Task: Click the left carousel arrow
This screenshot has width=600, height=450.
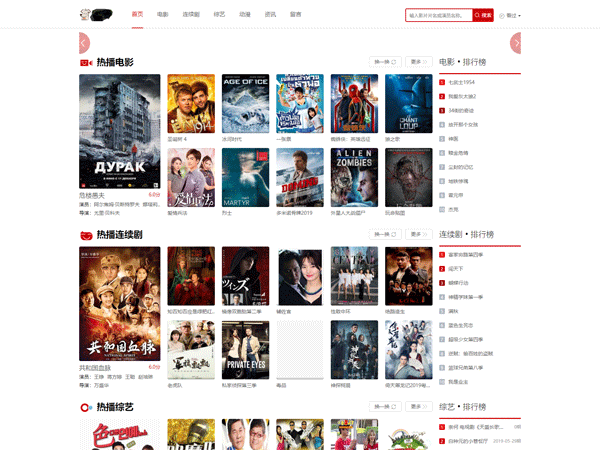Action: pyautogui.click(x=84, y=42)
